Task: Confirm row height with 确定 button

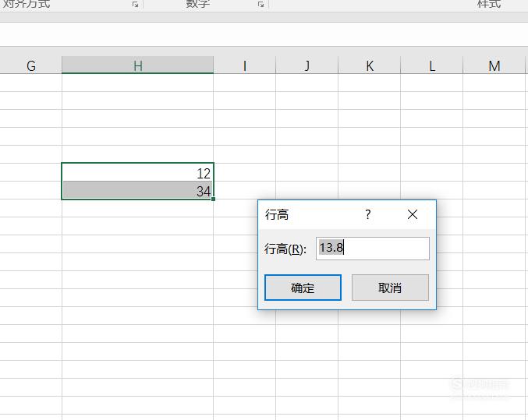Action: click(x=303, y=288)
